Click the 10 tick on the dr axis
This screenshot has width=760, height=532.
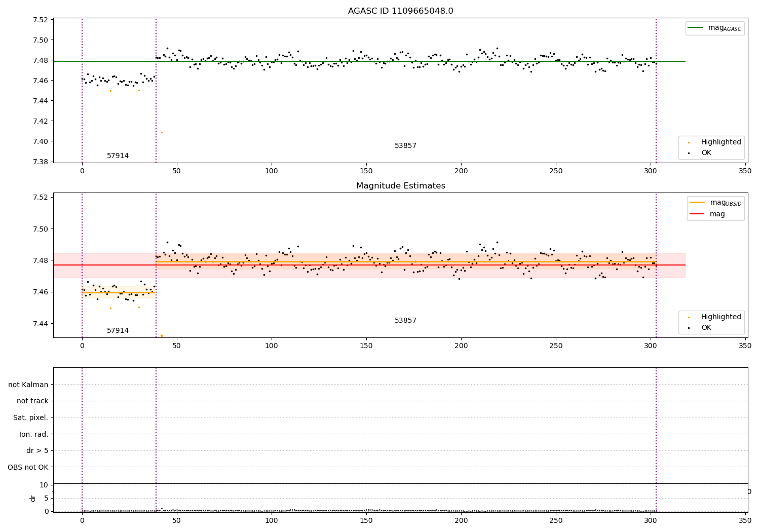pos(44,485)
